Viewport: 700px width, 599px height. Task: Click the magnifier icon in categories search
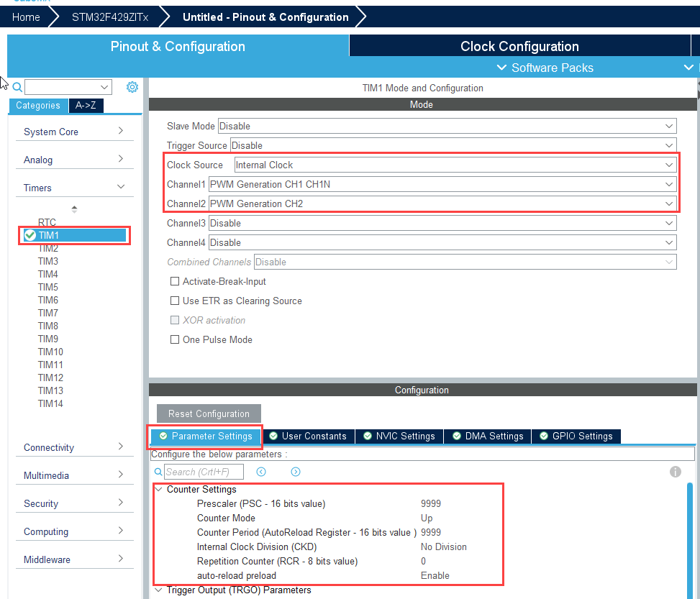(17, 87)
